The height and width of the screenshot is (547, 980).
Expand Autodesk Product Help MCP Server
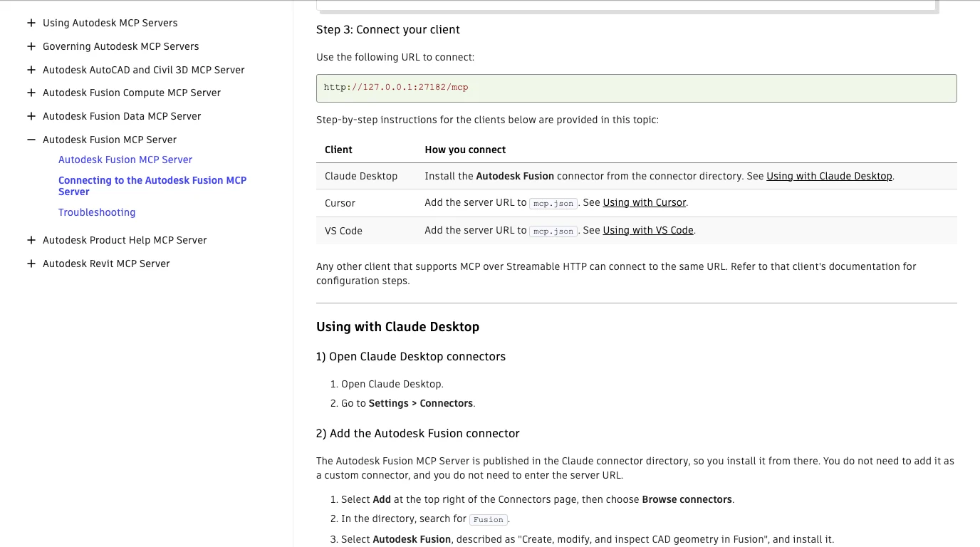(31, 240)
